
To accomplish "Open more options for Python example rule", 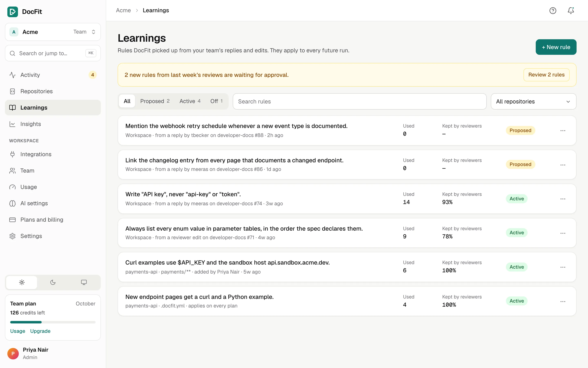I will 563,301.
